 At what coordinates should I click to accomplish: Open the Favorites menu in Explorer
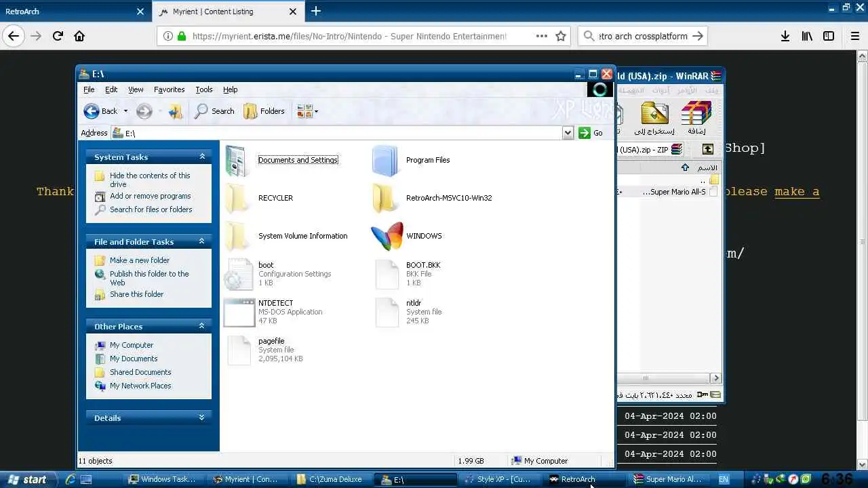pyautogui.click(x=169, y=89)
